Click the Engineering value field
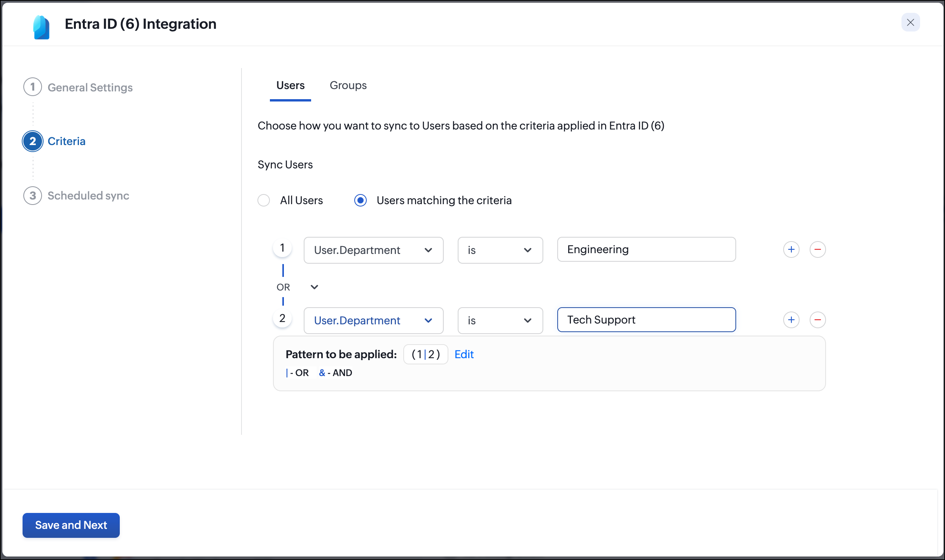Image resolution: width=945 pixels, height=560 pixels. (646, 249)
